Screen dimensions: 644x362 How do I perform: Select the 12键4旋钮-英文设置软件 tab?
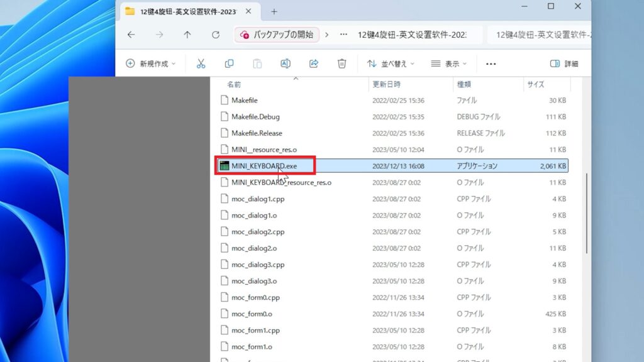pos(189,12)
